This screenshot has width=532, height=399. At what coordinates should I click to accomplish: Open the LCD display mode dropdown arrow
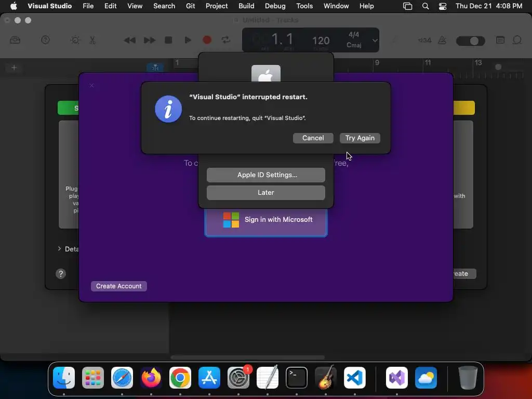coord(375,41)
